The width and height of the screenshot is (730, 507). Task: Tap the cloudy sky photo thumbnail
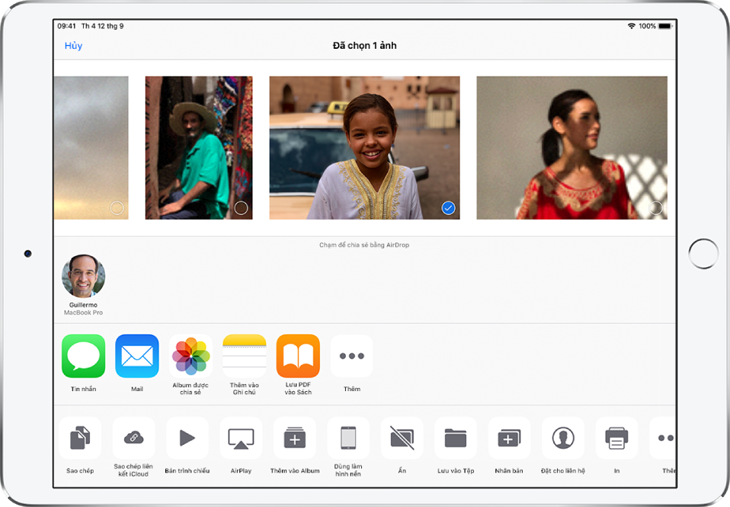pos(91,148)
